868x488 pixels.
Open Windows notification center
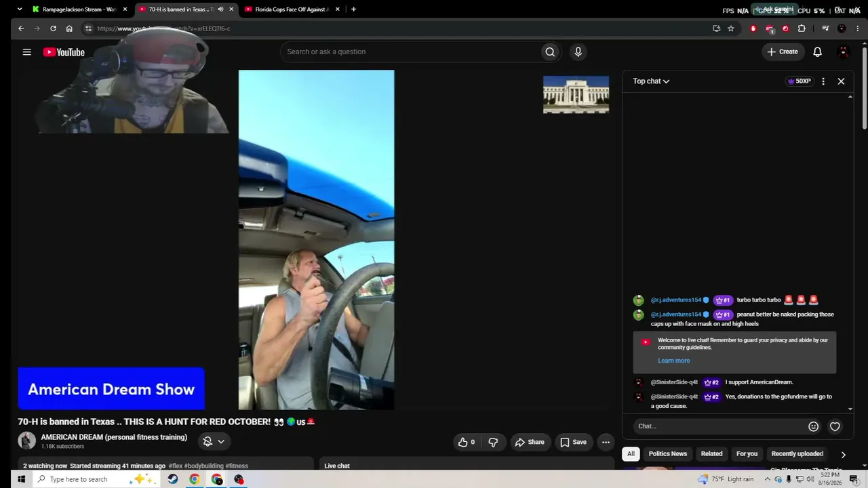pyautogui.click(x=854, y=479)
